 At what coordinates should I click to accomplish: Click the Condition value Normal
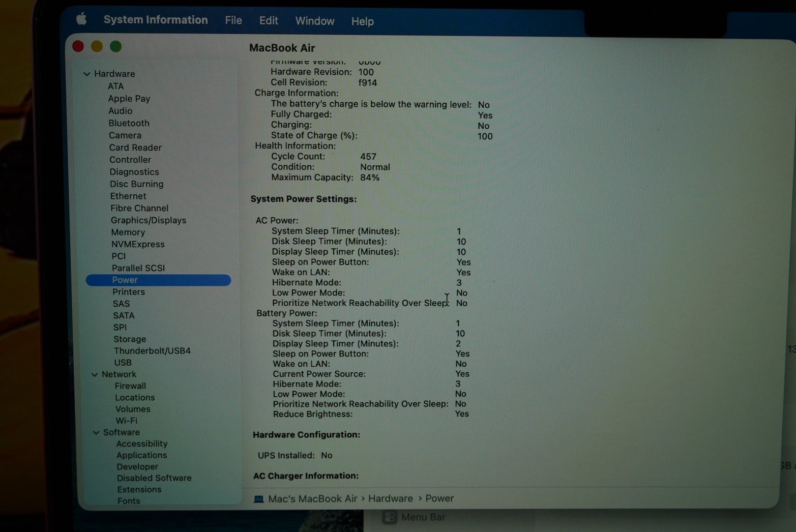[x=375, y=167]
